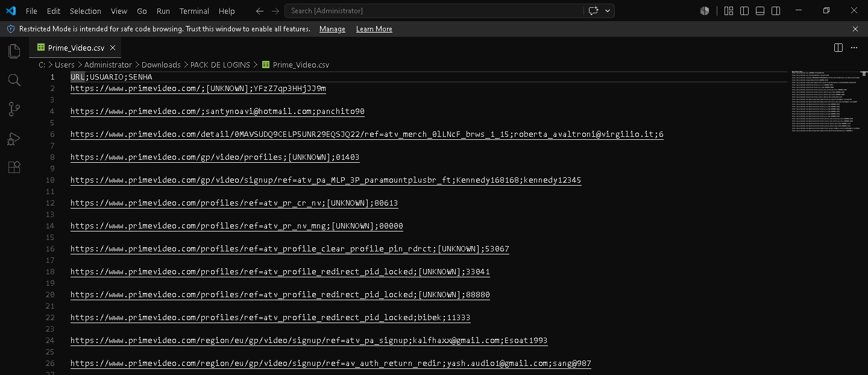868x375 pixels.
Task: Click line number 6 in the gutter
Action: 52,134
